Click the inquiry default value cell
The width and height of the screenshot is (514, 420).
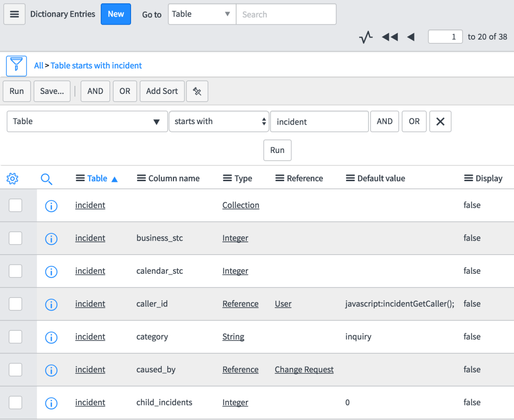click(x=358, y=337)
